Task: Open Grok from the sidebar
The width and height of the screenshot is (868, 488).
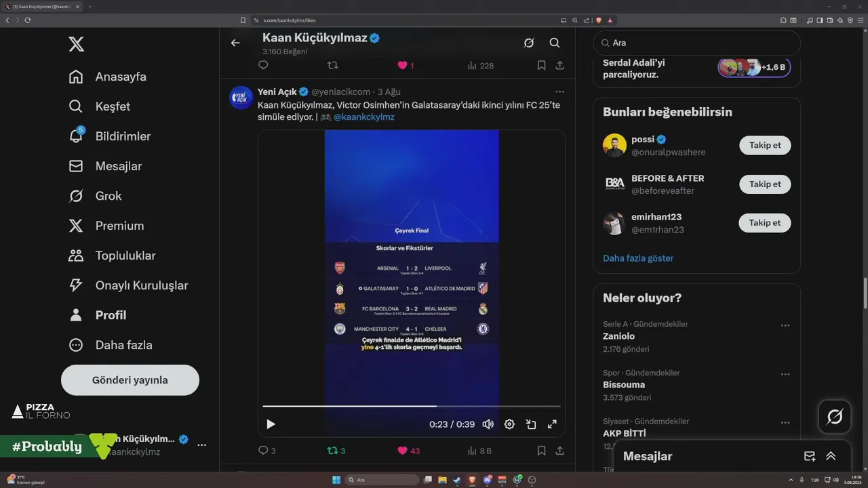Action: (x=96, y=196)
